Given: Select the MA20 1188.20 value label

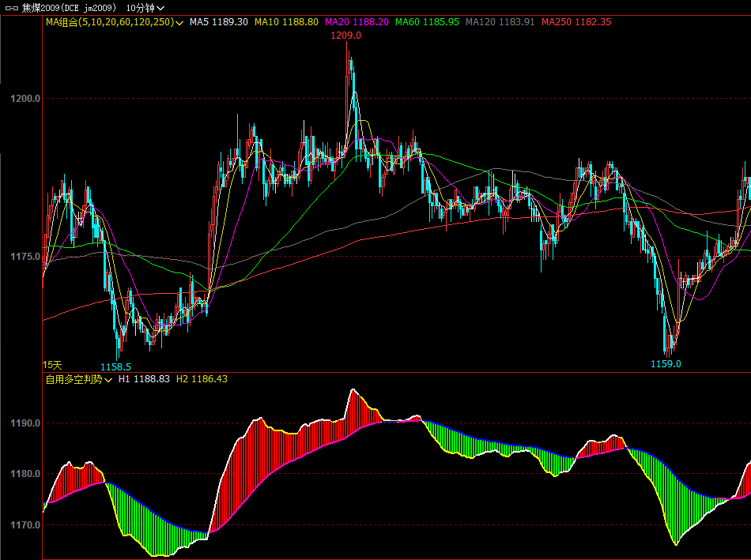Looking at the screenshot, I should click(357, 22).
